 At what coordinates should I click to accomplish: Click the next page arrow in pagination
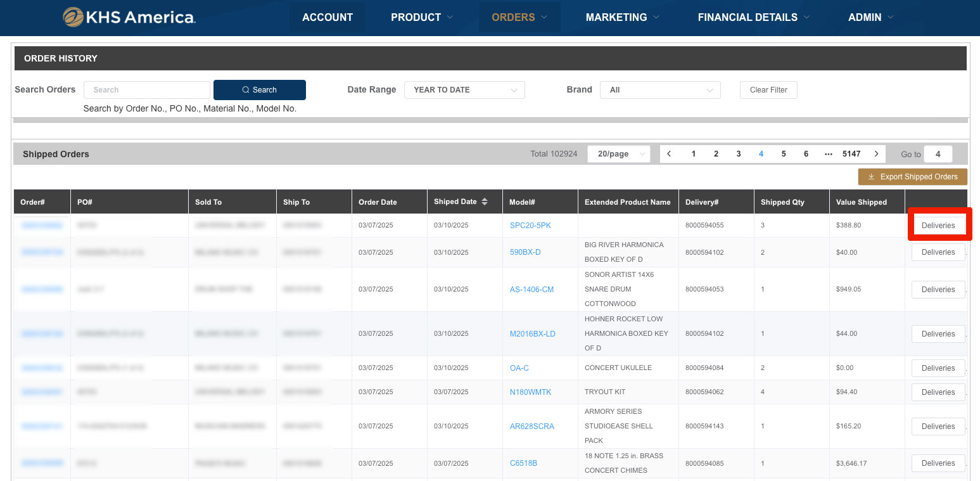876,154
